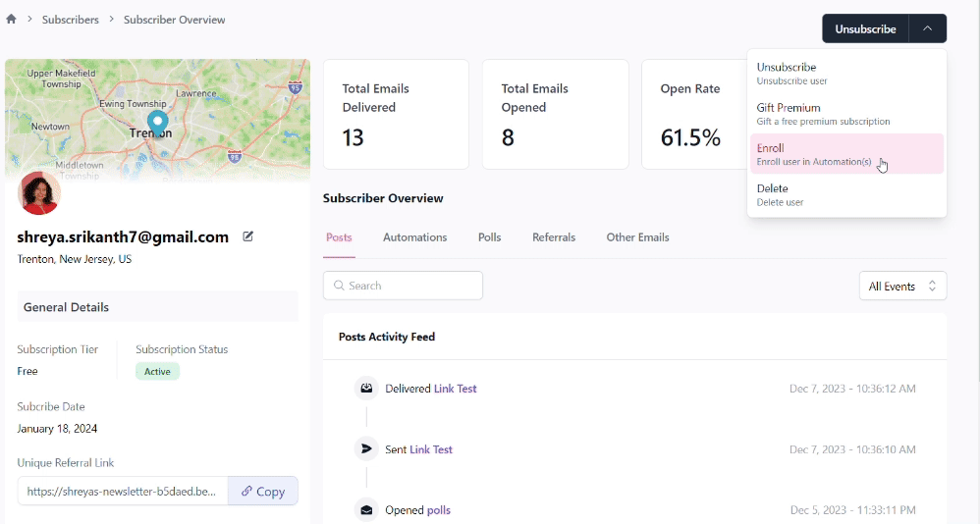Click the magnifier icon in Search

(x=339, y=286)
